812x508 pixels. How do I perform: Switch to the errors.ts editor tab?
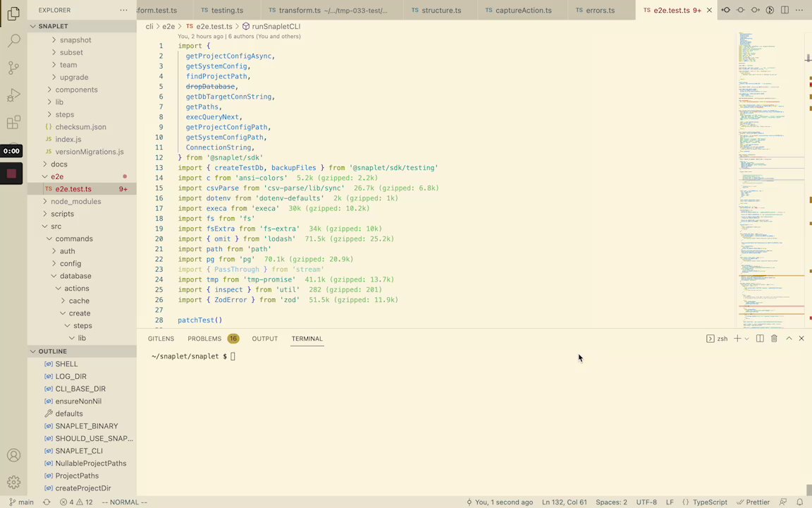point(602,10)
